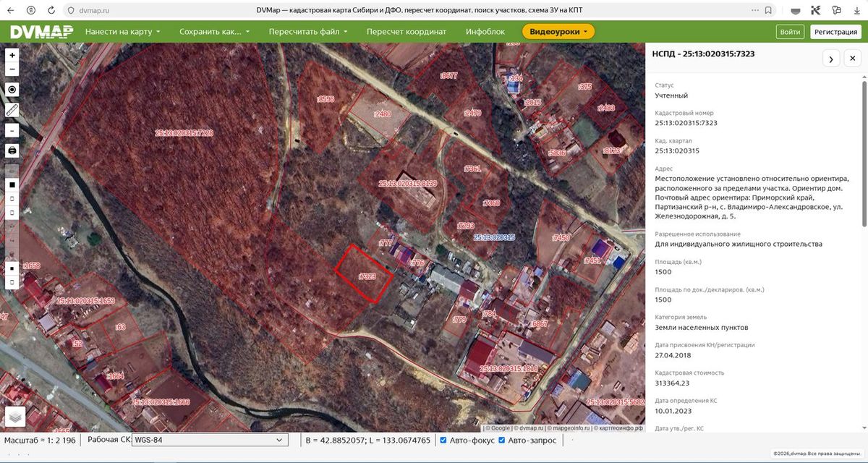Open the Yandex home icon
The image size is (868, 463).
pos(31,10)
